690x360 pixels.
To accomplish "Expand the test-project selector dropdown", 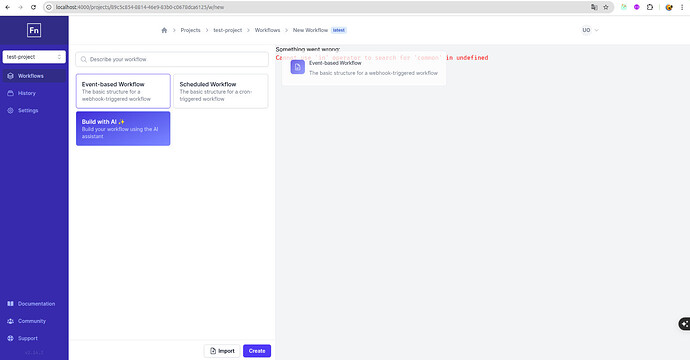I will coord(34,57).
